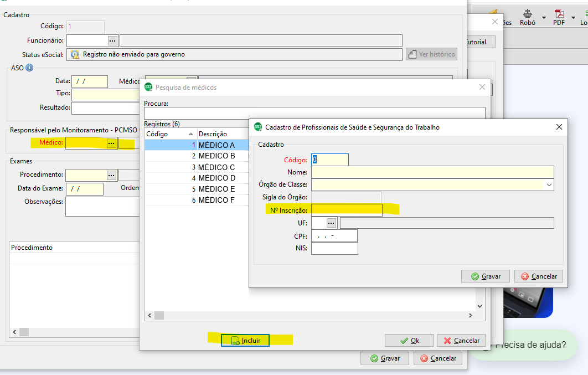Screen dimensions: 588x375
Task: Click Robô toolbar icon
Action: click(x=528, y=18)
